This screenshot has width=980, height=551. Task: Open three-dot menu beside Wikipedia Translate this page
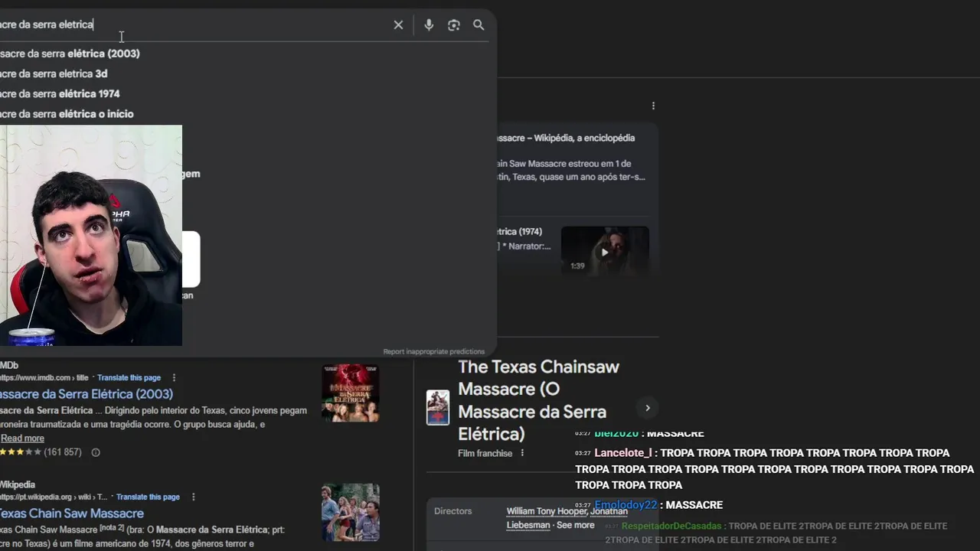193,497
